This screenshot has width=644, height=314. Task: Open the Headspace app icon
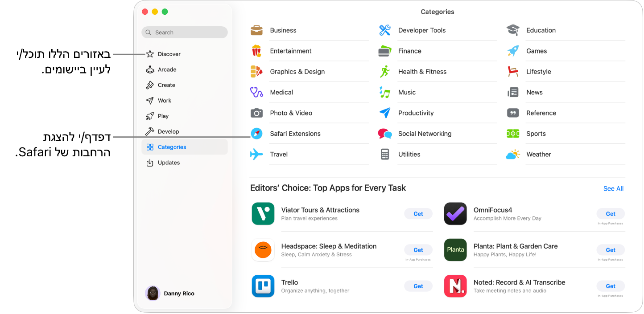pos(263,250)
